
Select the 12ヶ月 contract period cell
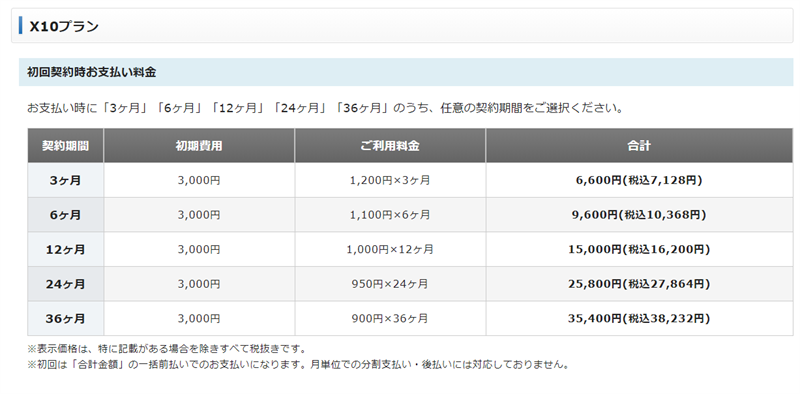[x=65, y=250]
